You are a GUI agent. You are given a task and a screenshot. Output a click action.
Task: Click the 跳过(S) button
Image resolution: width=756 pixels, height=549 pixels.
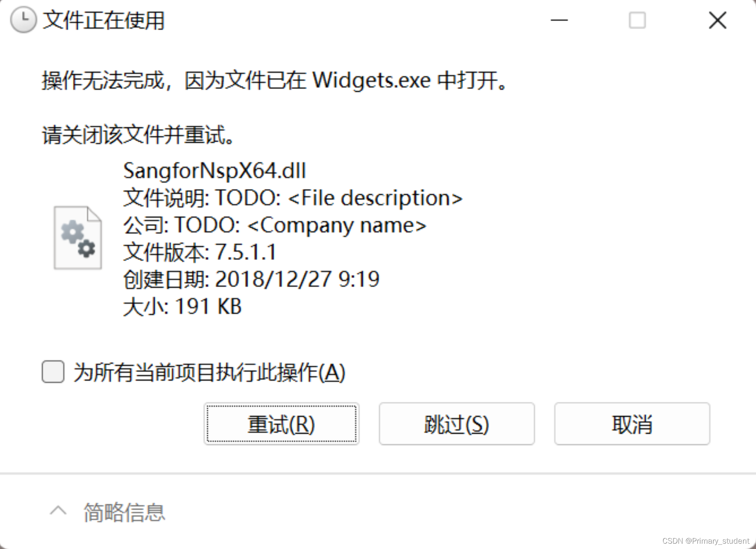[457, 424]
